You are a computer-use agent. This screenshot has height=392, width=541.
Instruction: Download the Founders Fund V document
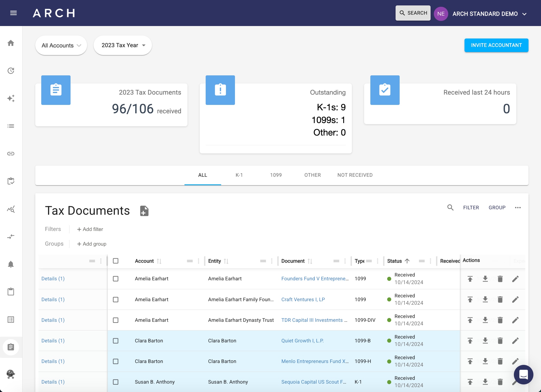click(485, 279)
